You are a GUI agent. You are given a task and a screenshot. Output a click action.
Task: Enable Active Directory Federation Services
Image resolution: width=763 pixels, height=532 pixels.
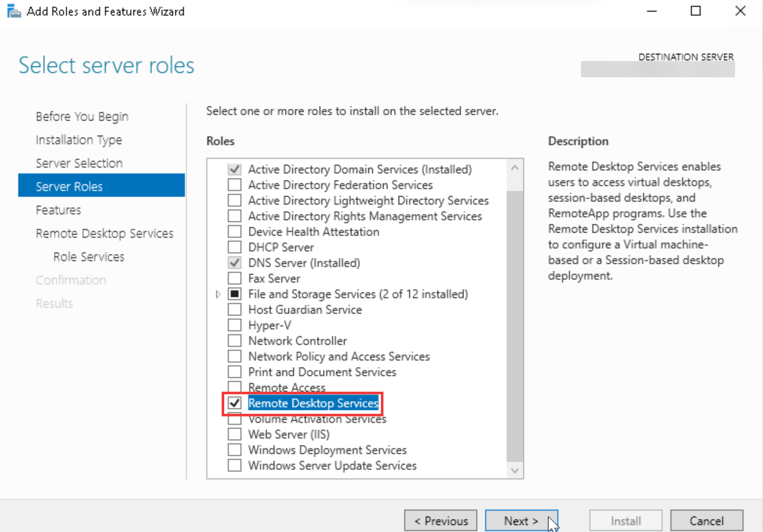point(235,184)
